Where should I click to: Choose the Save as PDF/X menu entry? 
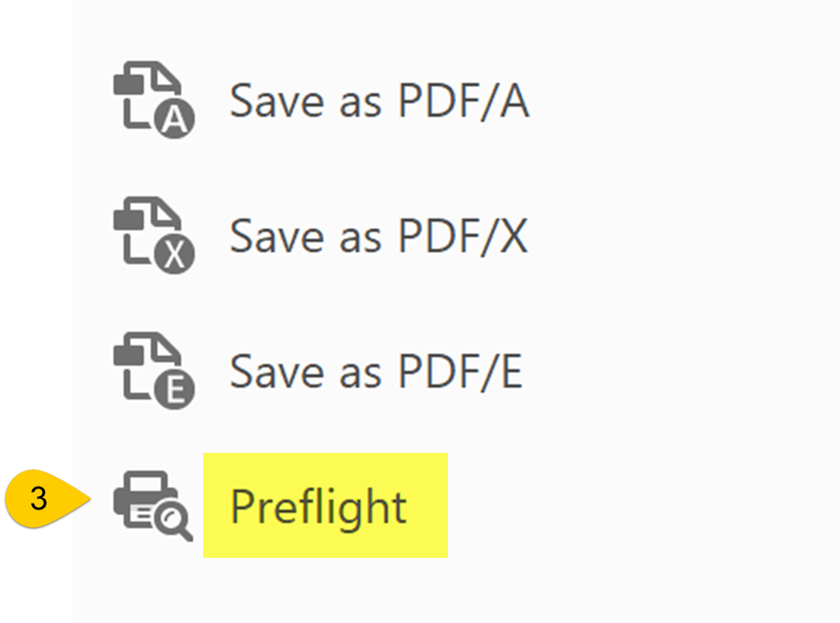(379, 236)
